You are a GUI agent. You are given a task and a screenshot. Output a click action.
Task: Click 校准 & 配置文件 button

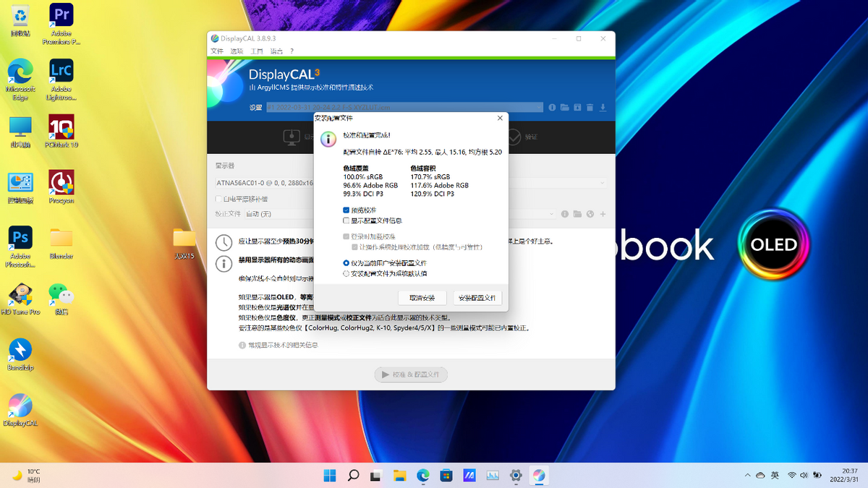[411, 374]
